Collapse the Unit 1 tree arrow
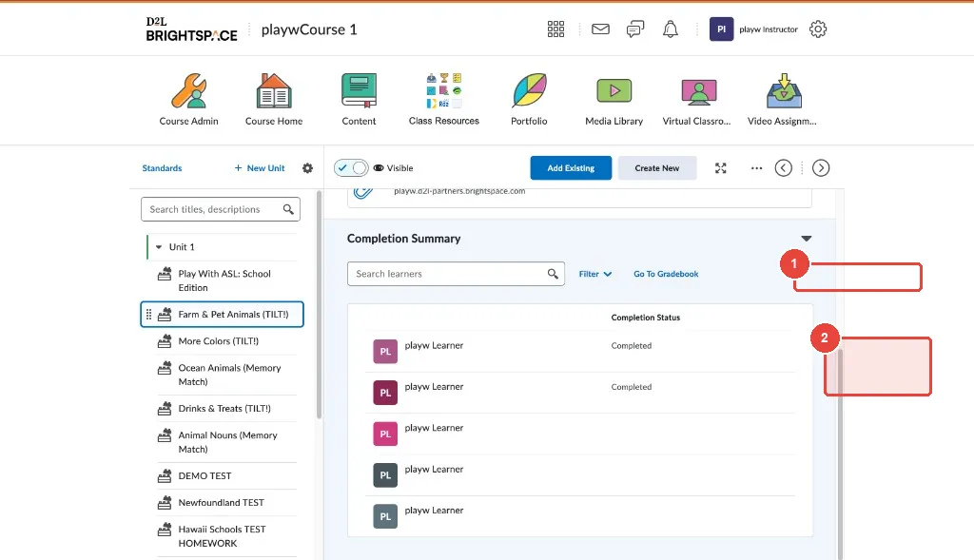 pos(159,247)
